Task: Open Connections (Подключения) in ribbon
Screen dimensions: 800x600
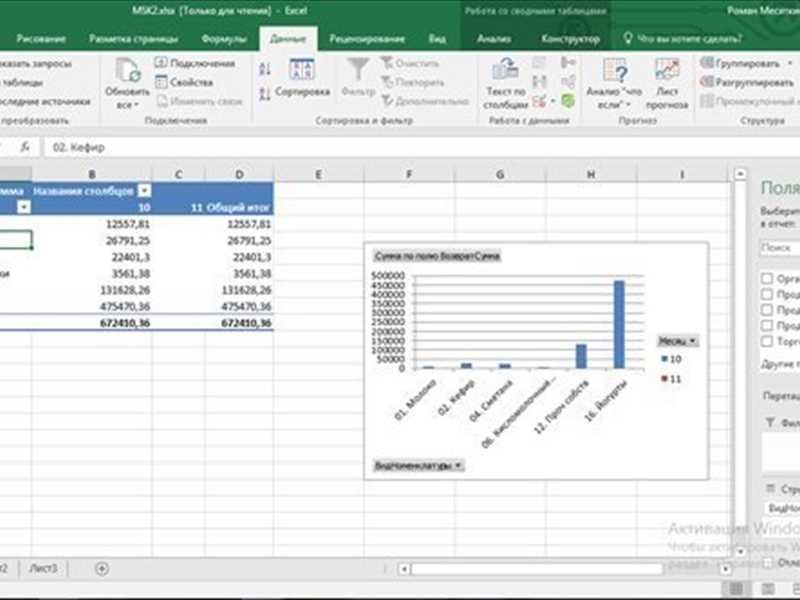Action: coord(194,63)
